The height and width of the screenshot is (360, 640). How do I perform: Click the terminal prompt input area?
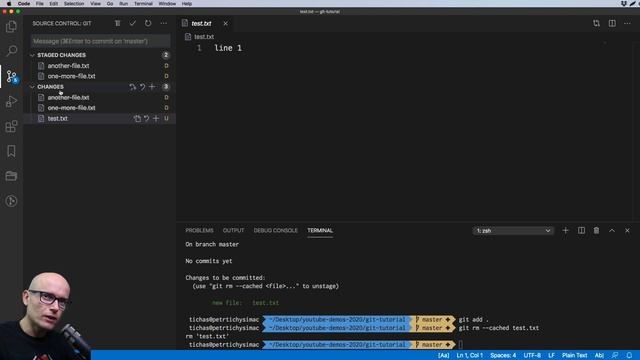[x=460, y=344]
